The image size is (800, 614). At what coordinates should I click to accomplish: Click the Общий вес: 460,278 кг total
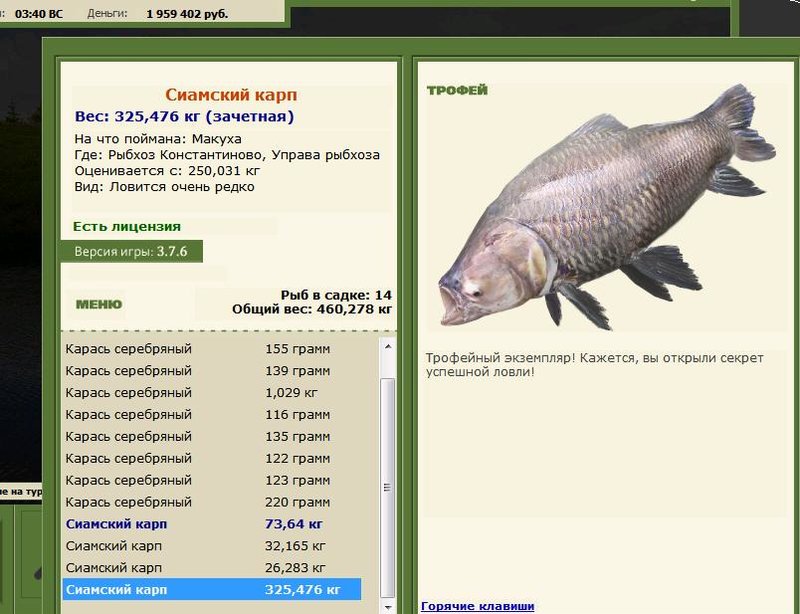tap(312, 309)
